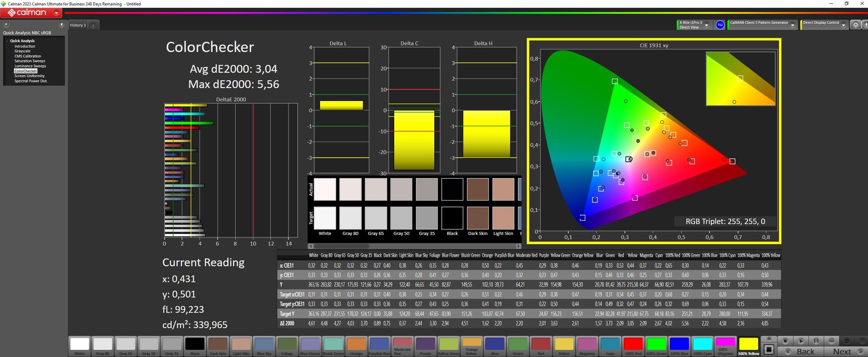Switch to the History 1 tab

pos(78,25)
